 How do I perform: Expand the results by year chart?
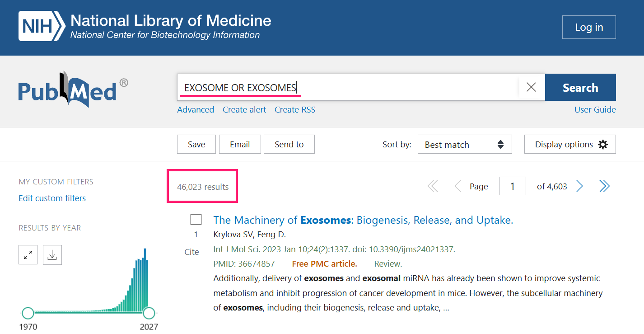[28, 255]
